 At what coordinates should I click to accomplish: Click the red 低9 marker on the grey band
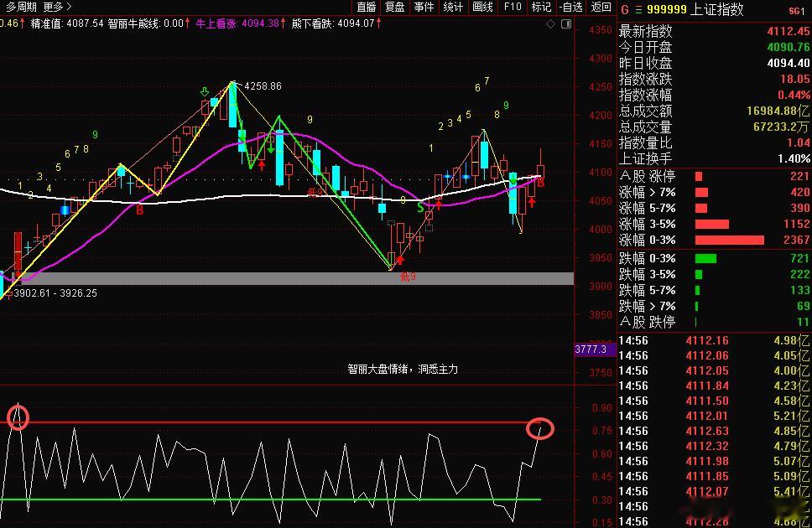[x=408, y=277]
